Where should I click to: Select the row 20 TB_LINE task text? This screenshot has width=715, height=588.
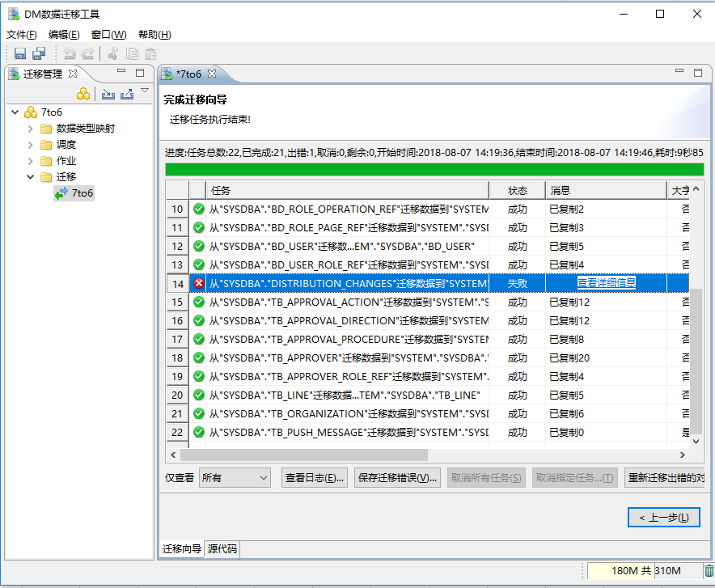pyautogui.click(x=345, y=395)
